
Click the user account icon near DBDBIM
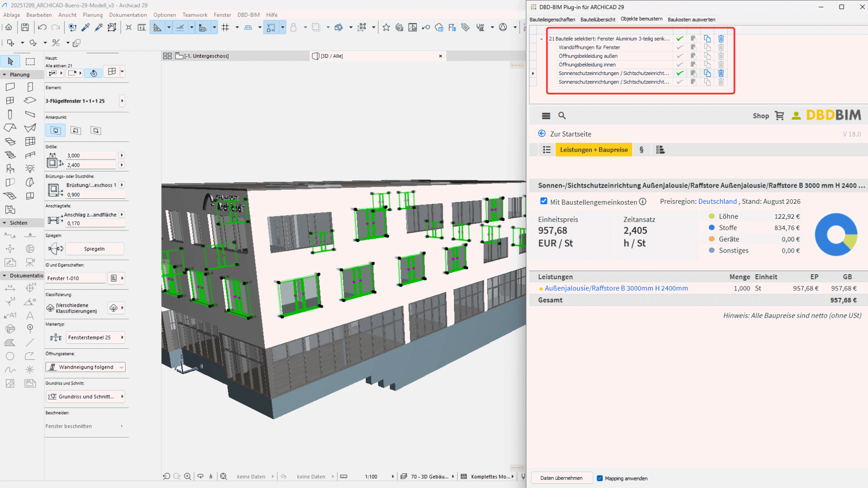click(796, 116)
